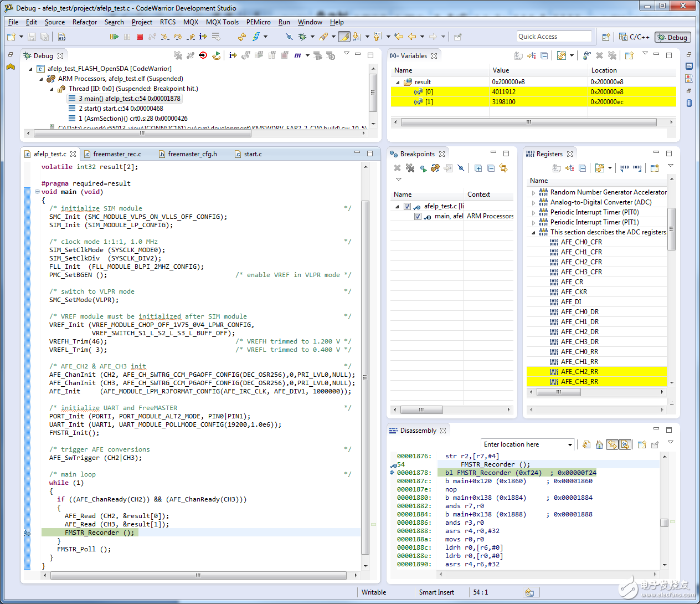Click Remove All Breakpoints icon in Breakpoints panel

[x=410, y=168]
